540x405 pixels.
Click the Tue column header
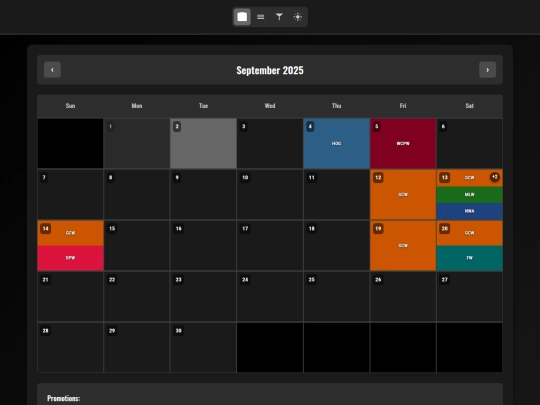(203, 106)
